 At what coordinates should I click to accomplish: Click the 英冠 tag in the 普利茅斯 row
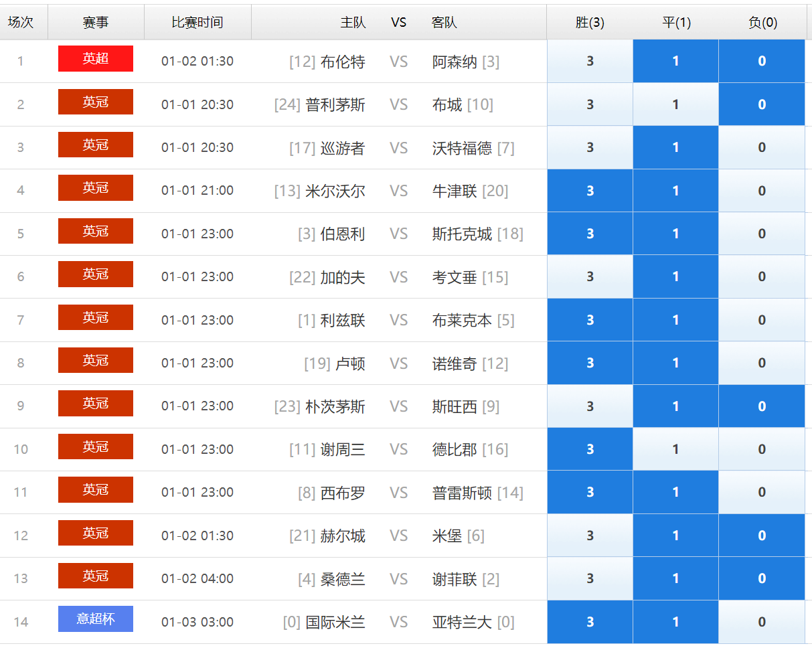(96, 102)
